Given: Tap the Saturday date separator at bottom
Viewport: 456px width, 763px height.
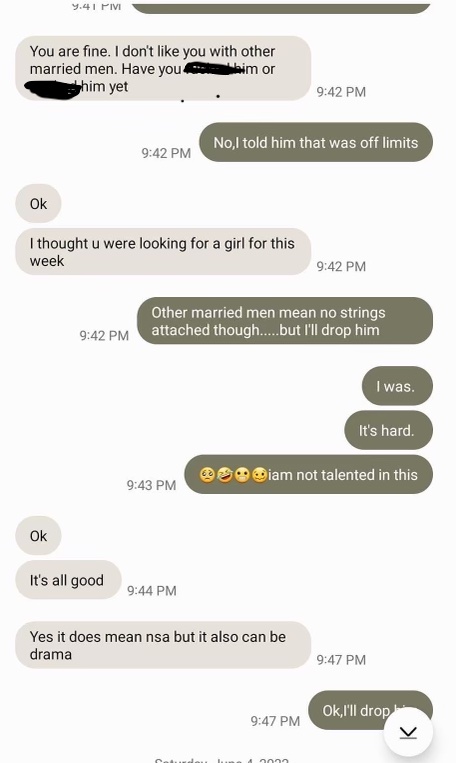Looking at the screenshot, I should pyautogui.click(x=221, y=759).
